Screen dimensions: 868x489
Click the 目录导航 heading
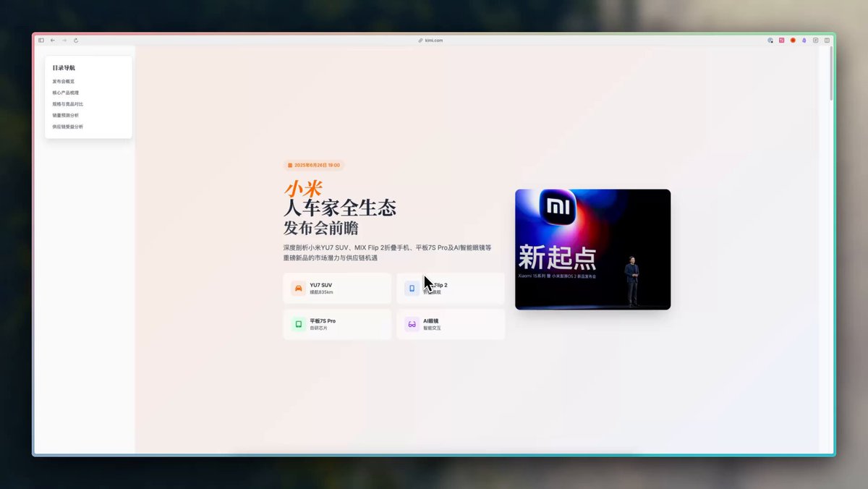pyautogui.click(x=64, y=68)
